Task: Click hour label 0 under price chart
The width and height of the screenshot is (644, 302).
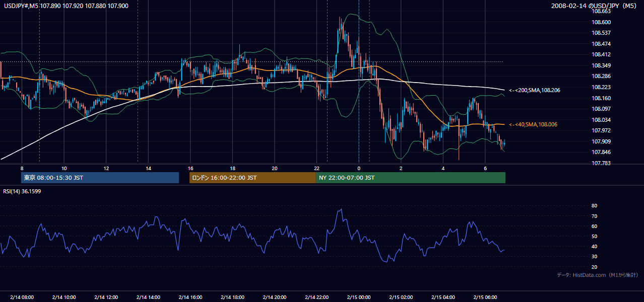Action: coord(359,168)
